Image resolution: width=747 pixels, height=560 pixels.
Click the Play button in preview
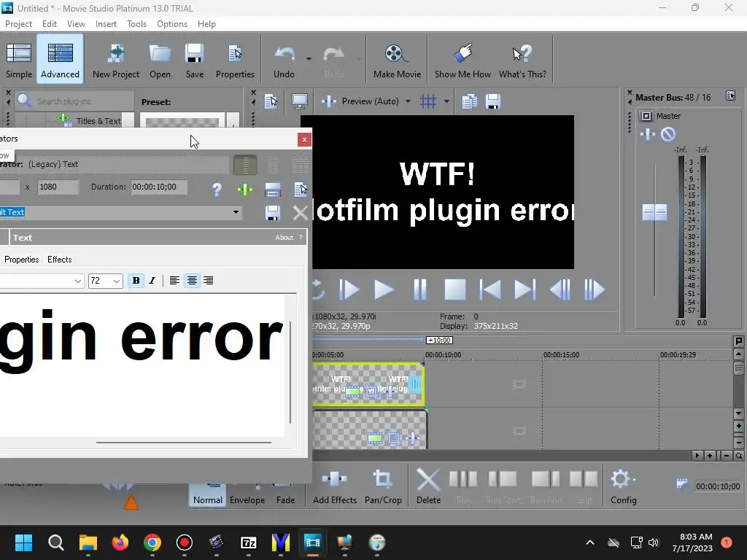(384, 289)
